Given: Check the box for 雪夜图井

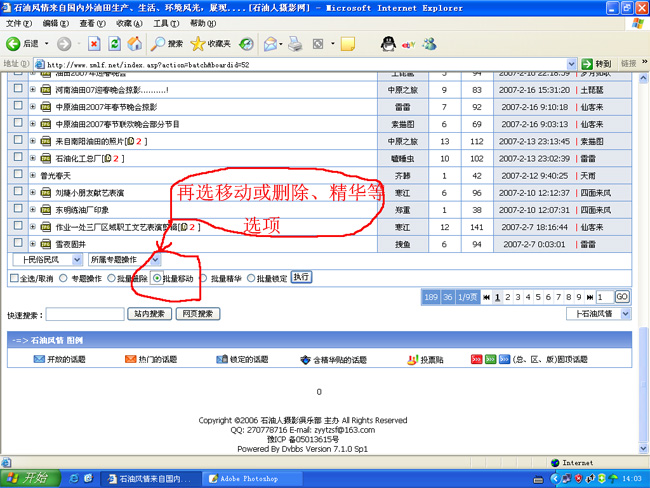Looking at the screenshot, I should [x=18, y=243].
